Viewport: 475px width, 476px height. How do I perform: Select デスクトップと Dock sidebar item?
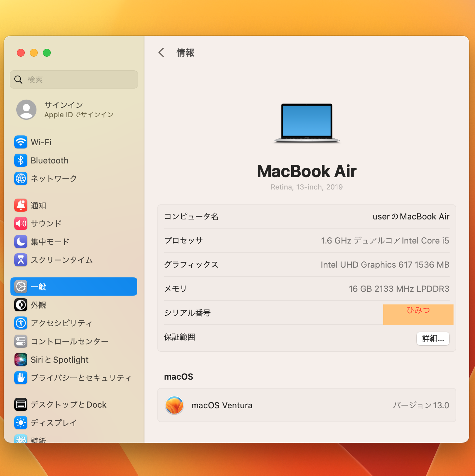68,405
